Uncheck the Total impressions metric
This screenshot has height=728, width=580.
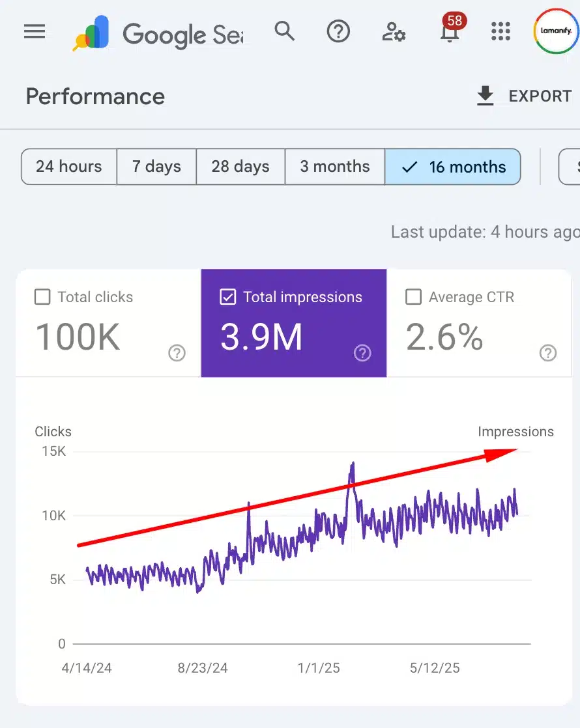228,297
